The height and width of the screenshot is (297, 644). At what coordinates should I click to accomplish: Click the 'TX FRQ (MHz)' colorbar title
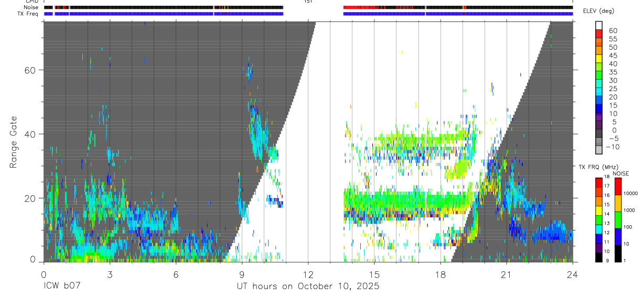(x=598, y=167)
